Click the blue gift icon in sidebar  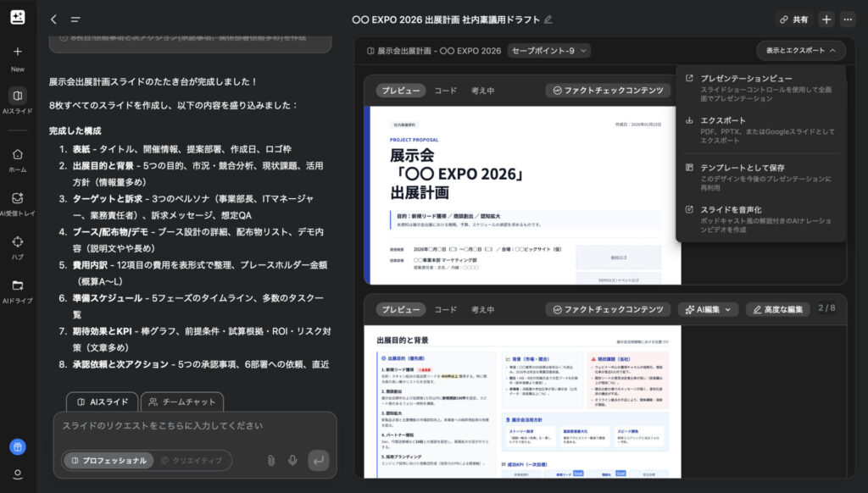(x=18, y=446)
